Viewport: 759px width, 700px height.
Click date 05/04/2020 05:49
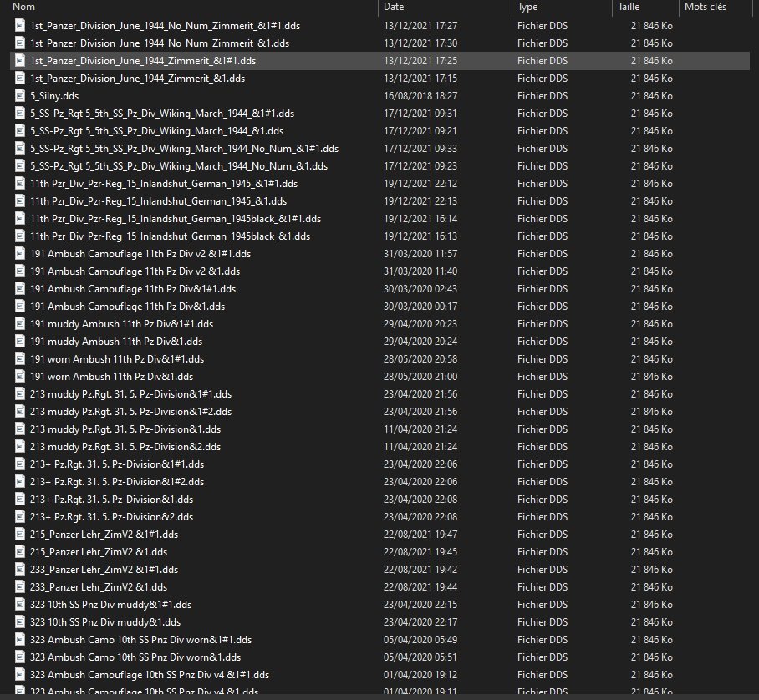click(420, 640)
